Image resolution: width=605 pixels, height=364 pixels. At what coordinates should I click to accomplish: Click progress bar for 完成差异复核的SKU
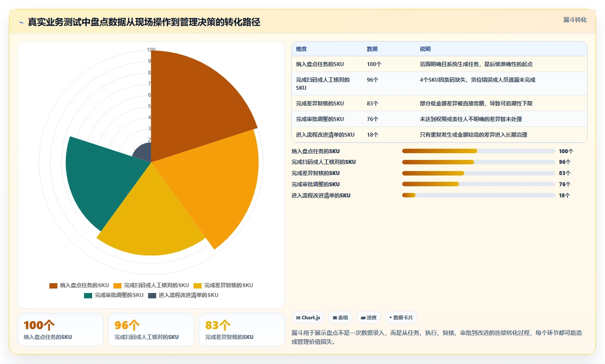tap(479, 173)
